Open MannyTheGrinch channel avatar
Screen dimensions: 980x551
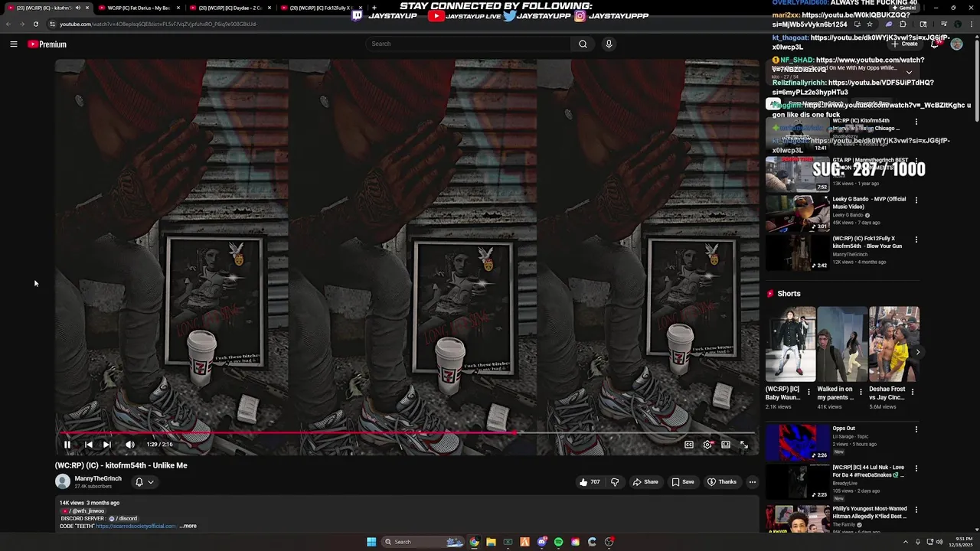63,481
